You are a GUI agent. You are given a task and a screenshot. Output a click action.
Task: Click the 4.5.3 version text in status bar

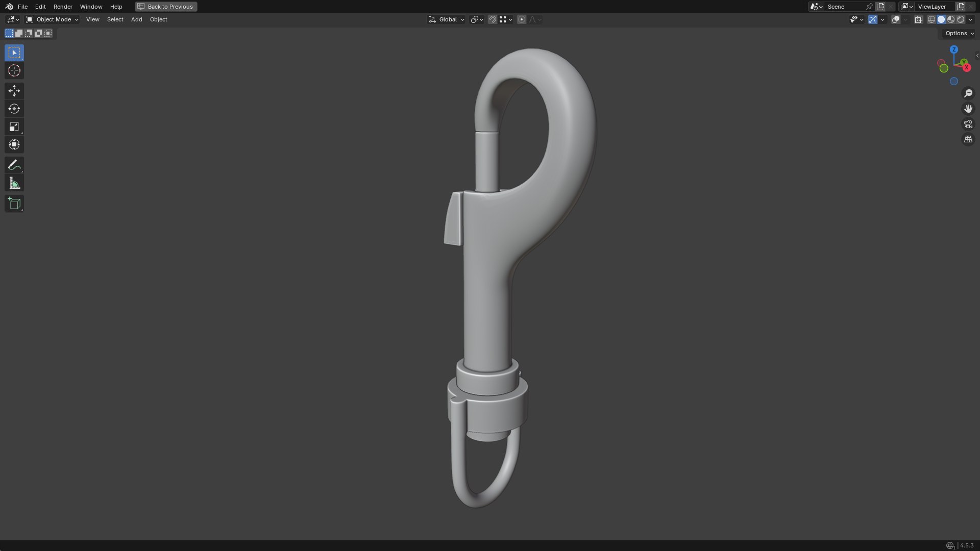click(967, 545)
